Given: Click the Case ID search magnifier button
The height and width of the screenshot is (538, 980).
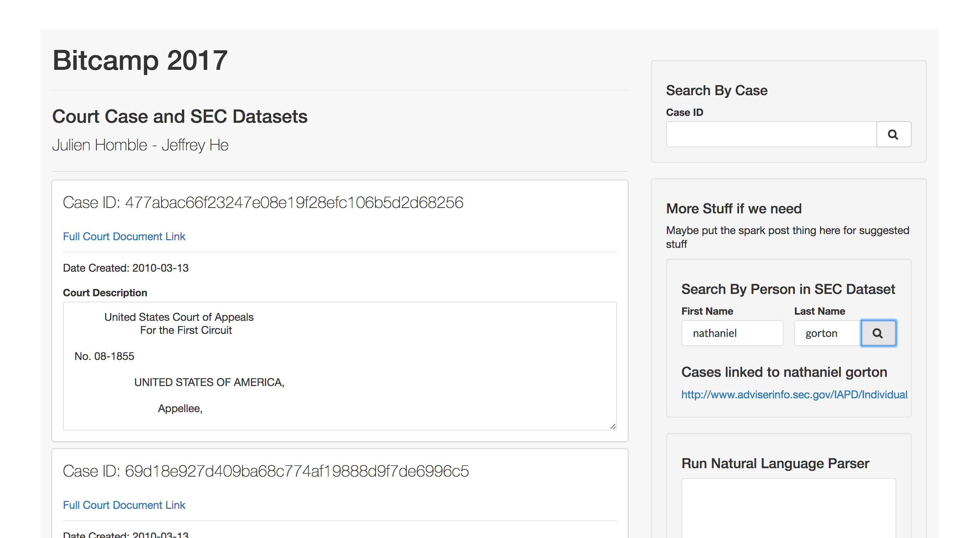Looking at the screenshot, I should click(x=893, y=134).
